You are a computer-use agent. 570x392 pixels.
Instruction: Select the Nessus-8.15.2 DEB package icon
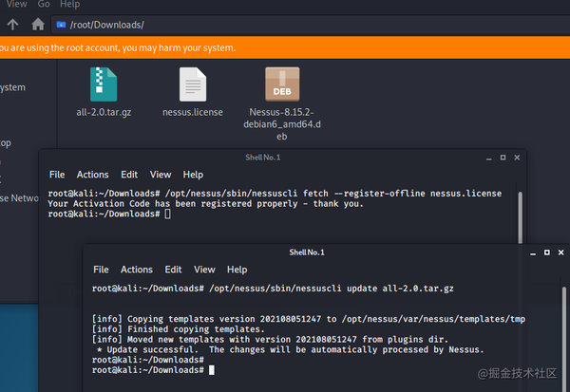click(282, 84)
